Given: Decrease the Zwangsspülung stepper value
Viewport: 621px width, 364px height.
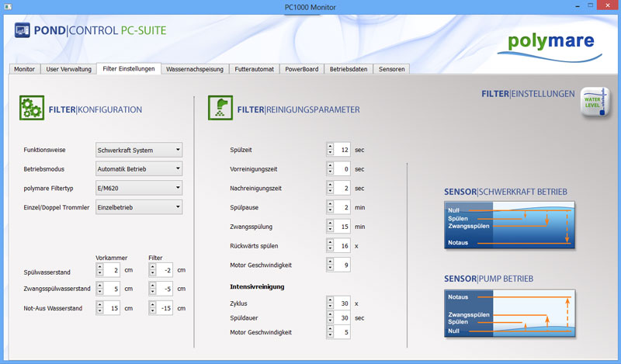Looking at the screenshot, I should click(x=331, y=230).
